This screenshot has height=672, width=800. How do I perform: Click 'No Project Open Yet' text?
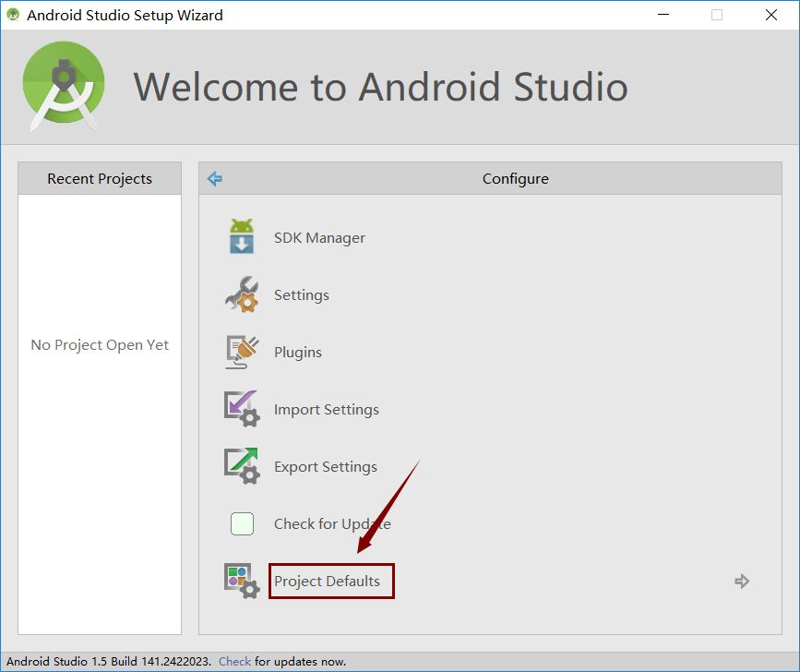click(100, 345)
